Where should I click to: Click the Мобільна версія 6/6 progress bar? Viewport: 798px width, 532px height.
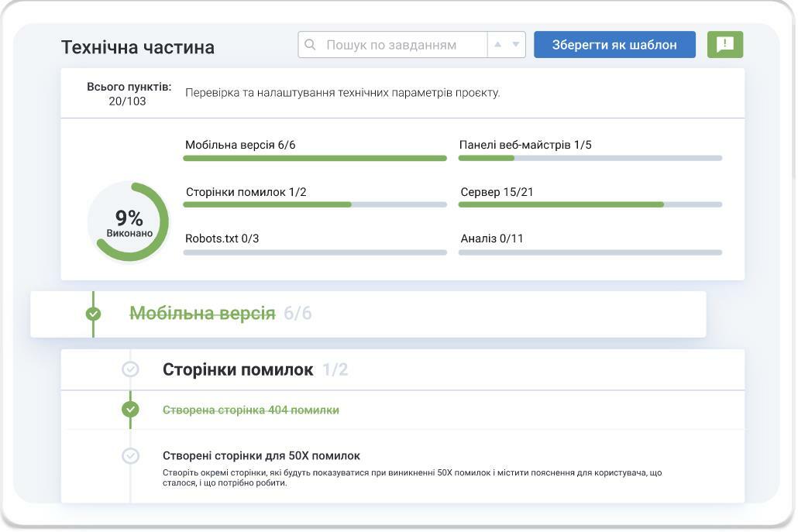pyautogui.click(x=315, y=158)
